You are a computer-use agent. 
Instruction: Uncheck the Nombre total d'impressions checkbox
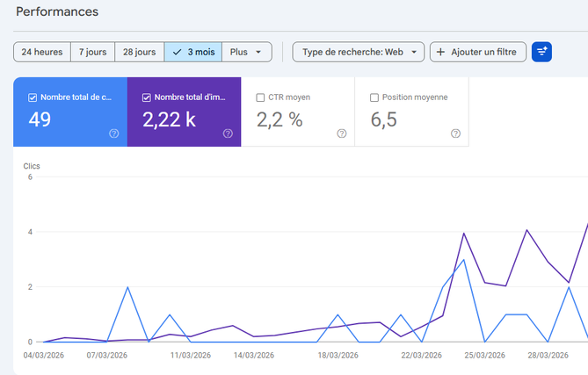point(146,97)
